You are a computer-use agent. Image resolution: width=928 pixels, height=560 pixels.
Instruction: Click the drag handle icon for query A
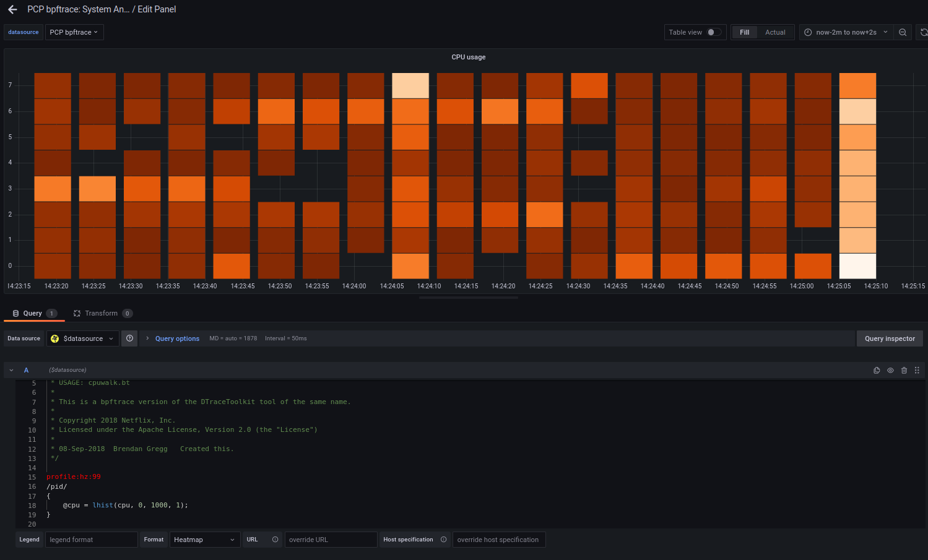[917, 370]
